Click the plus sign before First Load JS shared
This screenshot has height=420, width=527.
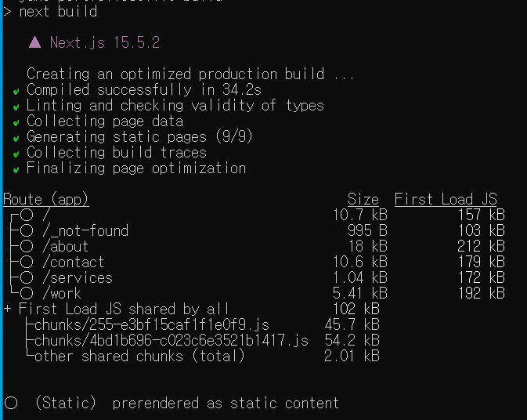7,309
